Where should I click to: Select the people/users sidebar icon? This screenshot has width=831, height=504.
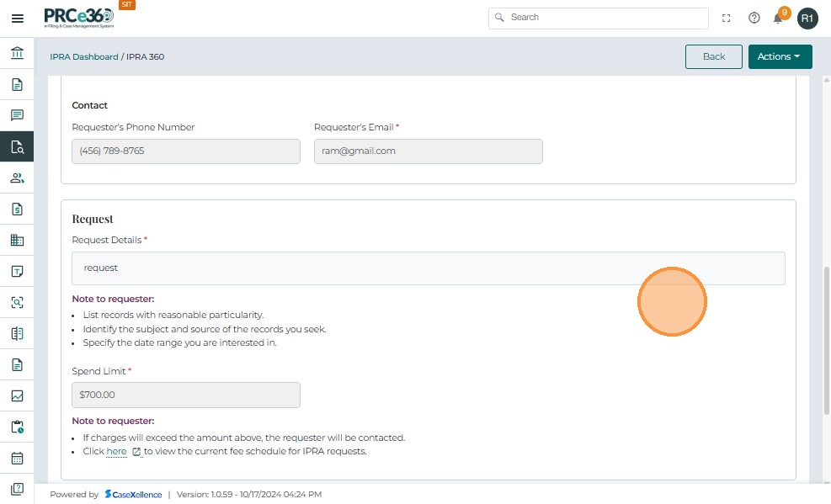point(17,178)
